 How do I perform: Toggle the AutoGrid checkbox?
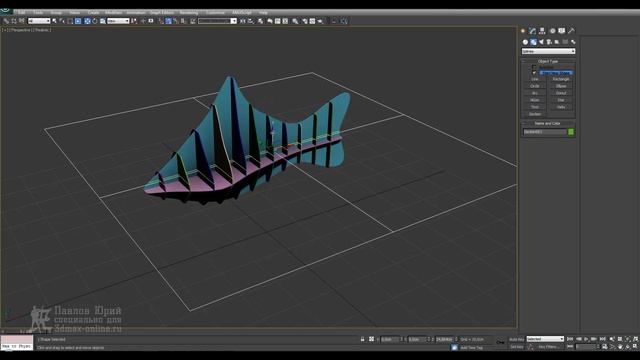click(534, 67)
